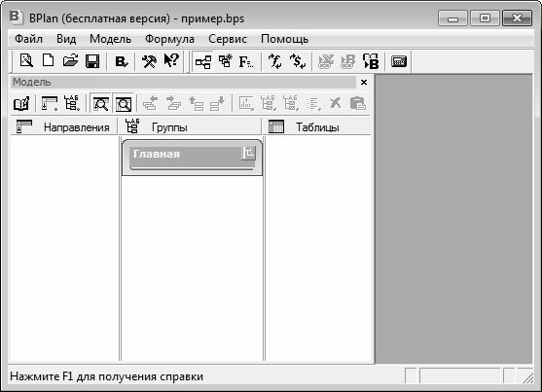The height and width of the screenshot is (392, 542).
Task: Click the formula F toolbar icon
Action: 246,61
